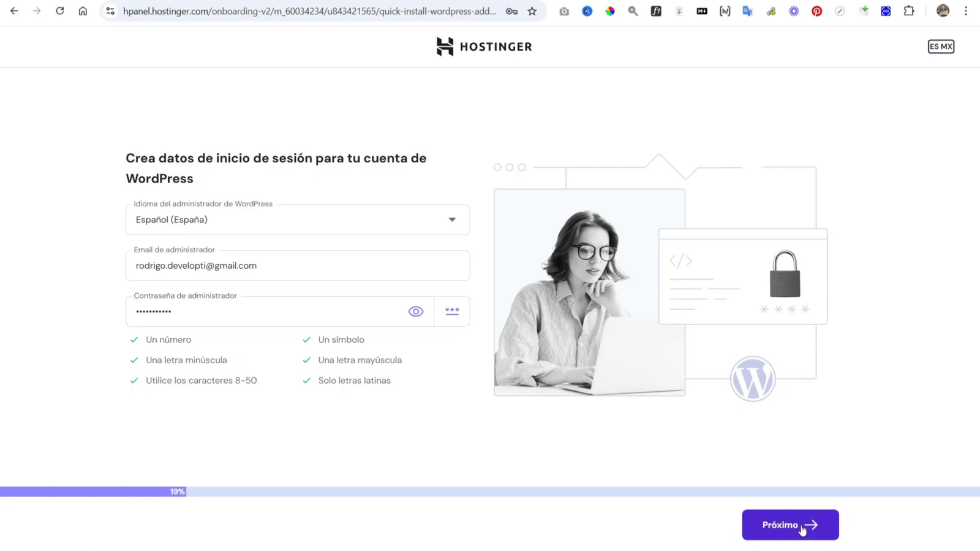Open the Google Translate extension
The height and width of the screenshot is (551, 980).
tap(748, 11)
